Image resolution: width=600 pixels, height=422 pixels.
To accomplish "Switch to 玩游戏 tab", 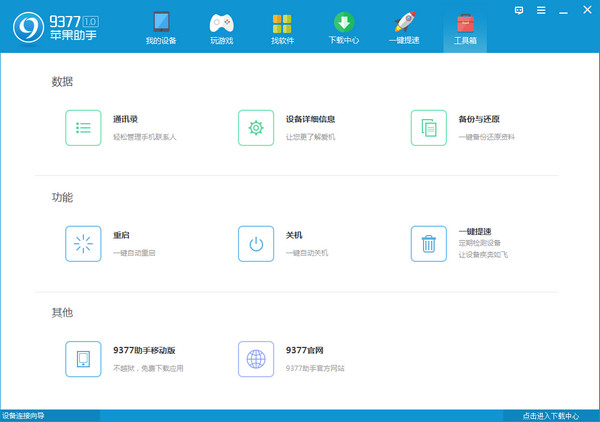I will point(222,28).
